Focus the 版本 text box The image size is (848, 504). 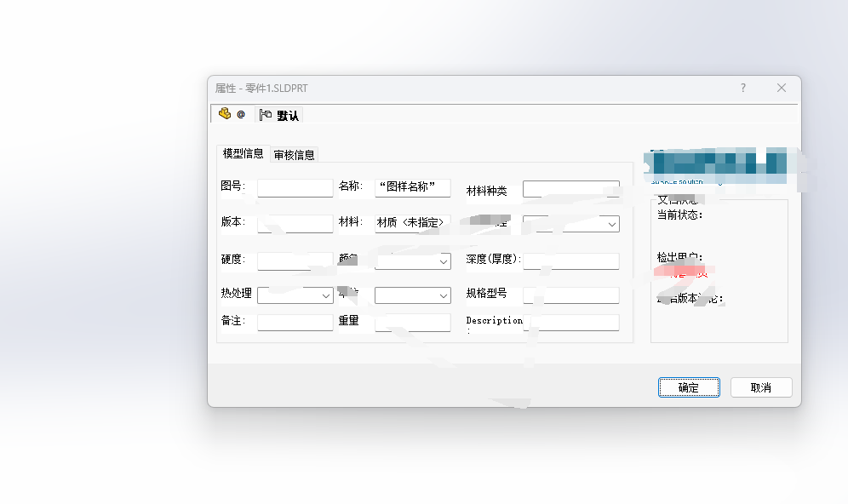(295, 224)
